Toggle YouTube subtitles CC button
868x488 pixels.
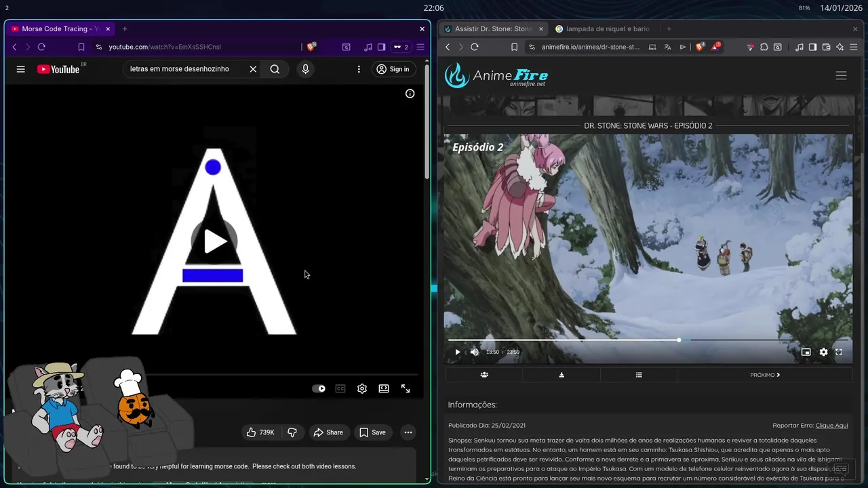tap(340, 388)
